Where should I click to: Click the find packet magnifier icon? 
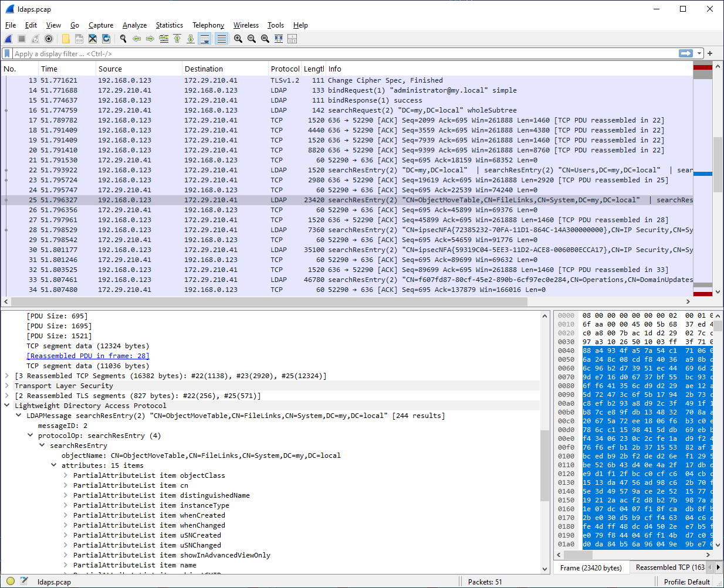123,39
